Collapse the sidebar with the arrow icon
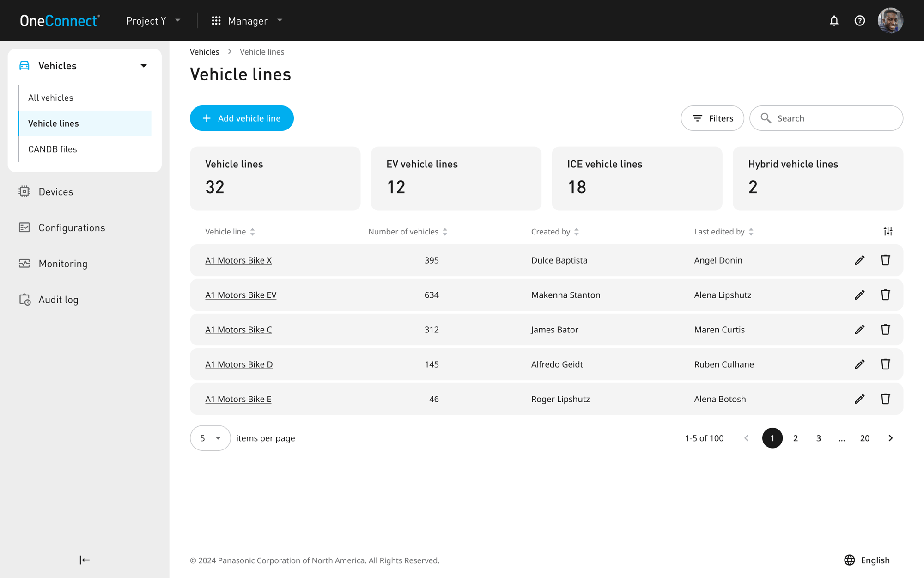Image resolution: width=924 pixels, height=578 pixels. [x=85, y=560]
